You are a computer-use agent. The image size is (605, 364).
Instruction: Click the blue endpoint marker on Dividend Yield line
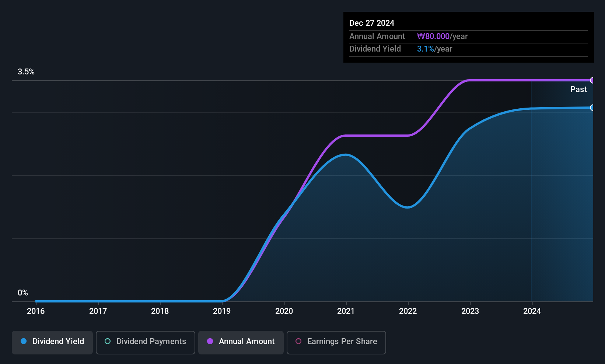tap(592, 108)
